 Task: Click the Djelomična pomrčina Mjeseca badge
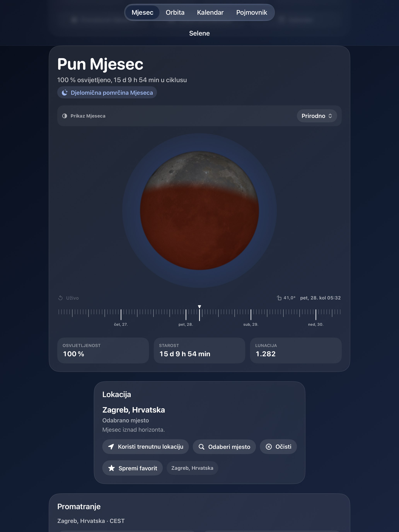[107, 93]
